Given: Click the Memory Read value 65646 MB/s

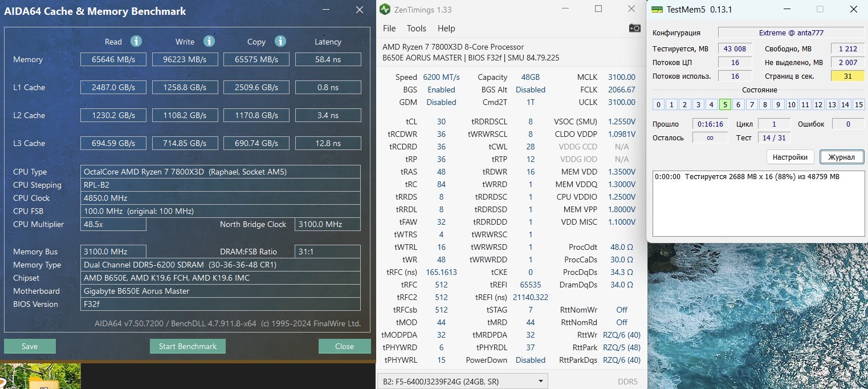Looking at the screenshot, I should pos(113,59).
